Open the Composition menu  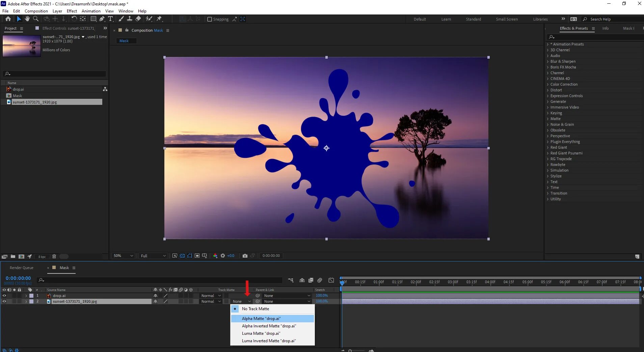36,11
